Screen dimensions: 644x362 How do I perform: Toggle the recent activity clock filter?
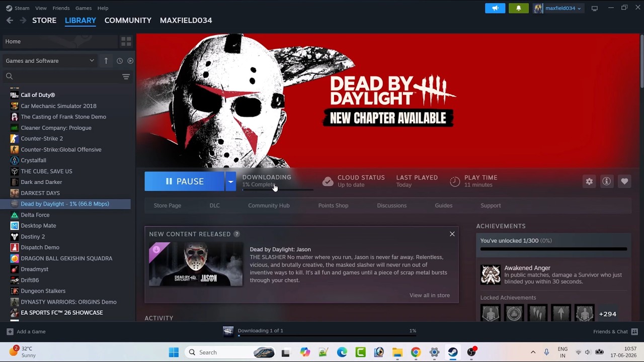pos(120,61)
